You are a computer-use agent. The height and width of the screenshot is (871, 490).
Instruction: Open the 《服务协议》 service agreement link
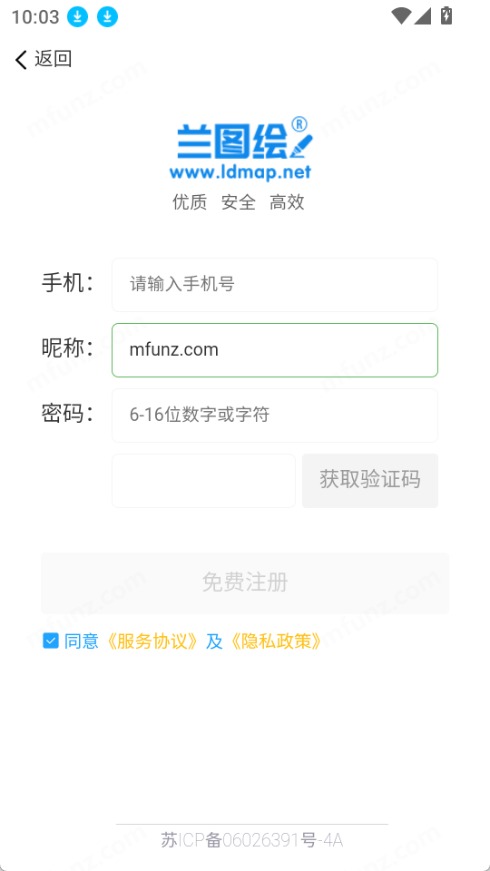pos(152,642)
